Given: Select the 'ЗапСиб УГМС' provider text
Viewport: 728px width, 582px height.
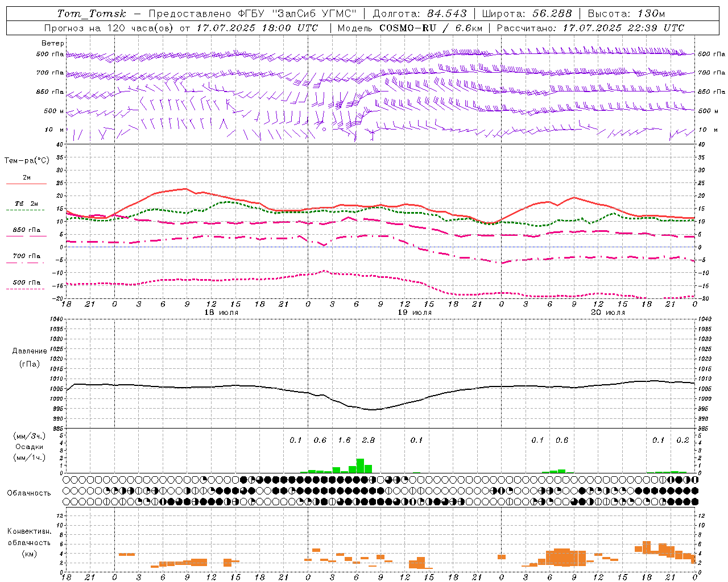Looking at the screenshot, I should pos(314,14).
